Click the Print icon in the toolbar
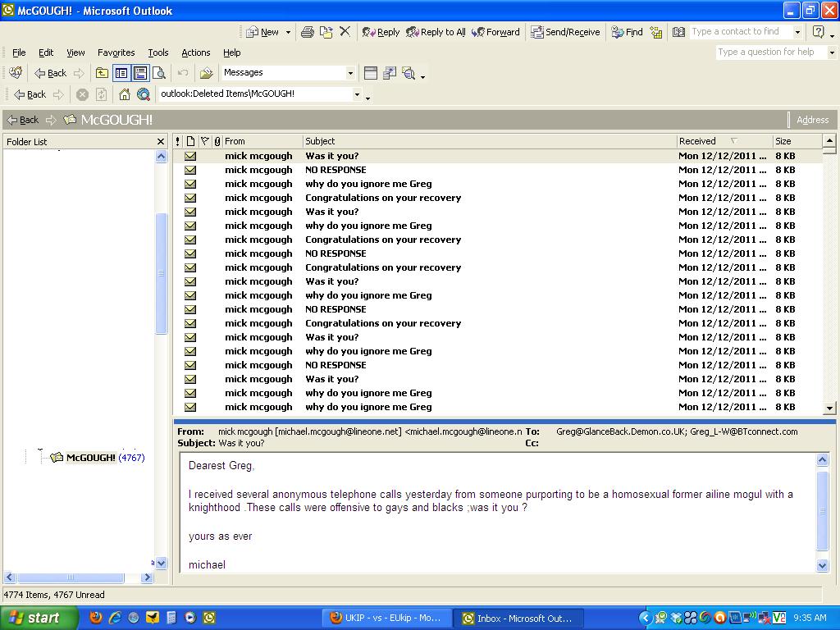Image resolution: width=840 pixels, height=630 pixels. coord(308,32)
